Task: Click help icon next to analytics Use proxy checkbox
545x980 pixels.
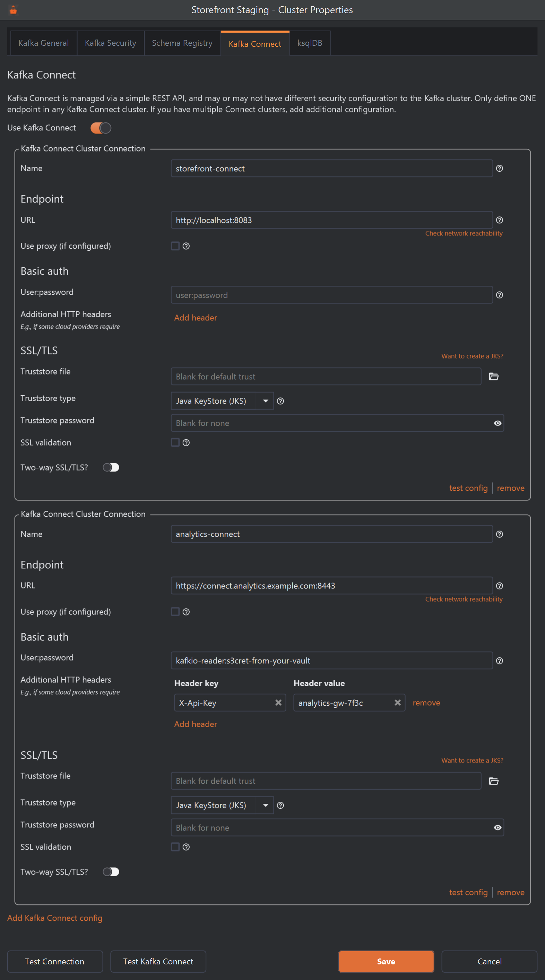Action: 186,612
